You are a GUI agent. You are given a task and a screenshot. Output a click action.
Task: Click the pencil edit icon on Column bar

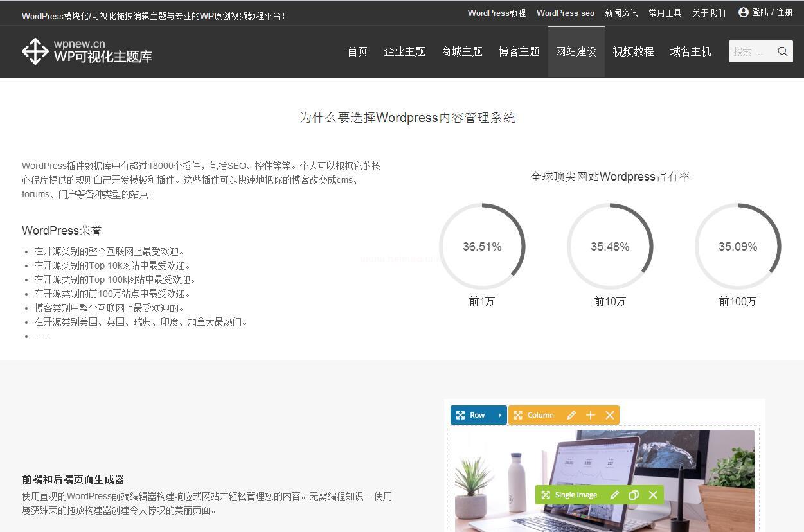point(571,415)
